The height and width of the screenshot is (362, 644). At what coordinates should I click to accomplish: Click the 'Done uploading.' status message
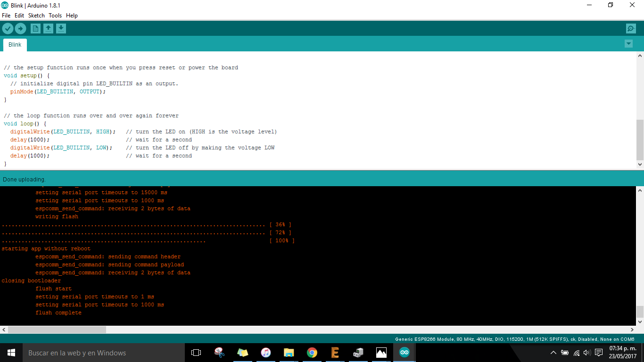point(24,180)
